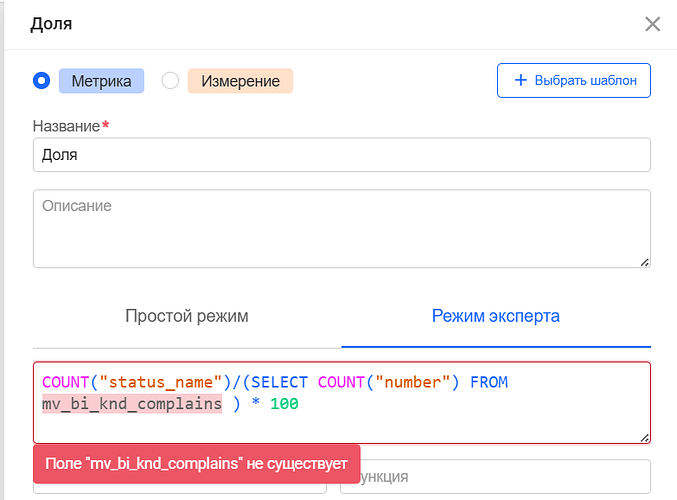677x500 pixels.
Task: Open the Выбрать шаблон template picker
Action: pos(574,81)
